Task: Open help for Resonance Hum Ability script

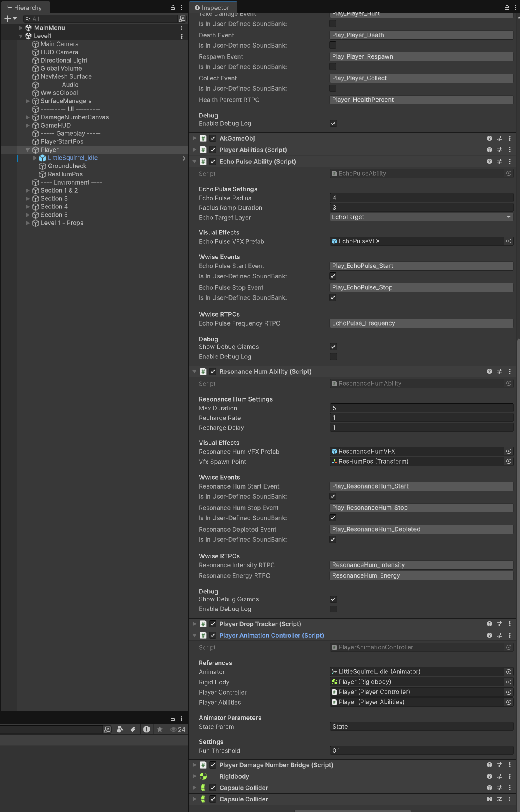Action: click(x=490, y=371)
